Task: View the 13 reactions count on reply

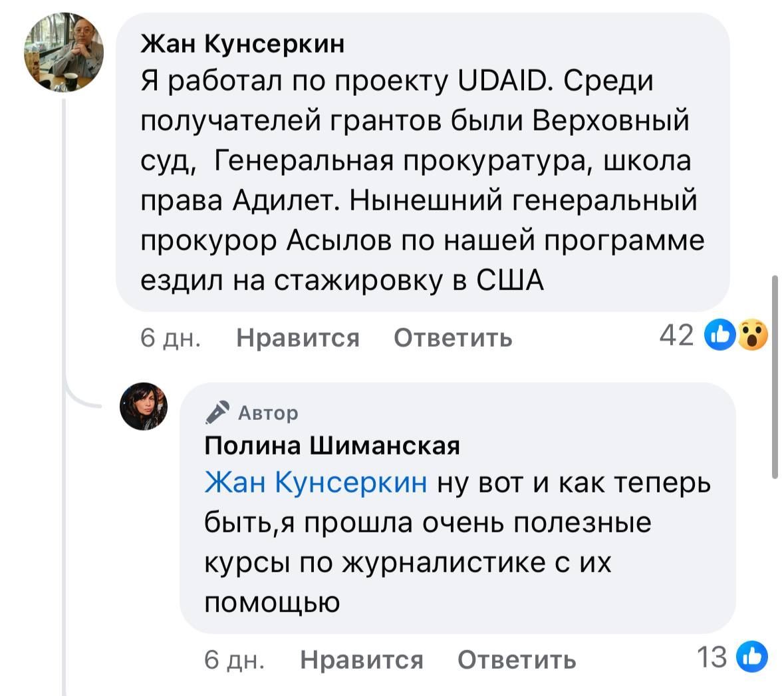Action: coord(712,657)
